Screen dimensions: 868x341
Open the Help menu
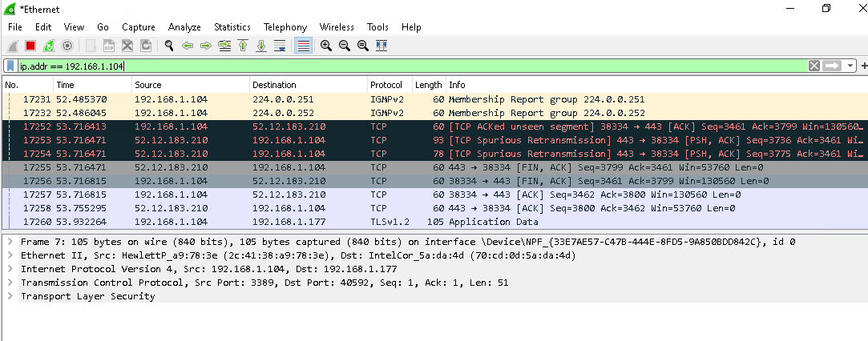[x=411, y=27]
